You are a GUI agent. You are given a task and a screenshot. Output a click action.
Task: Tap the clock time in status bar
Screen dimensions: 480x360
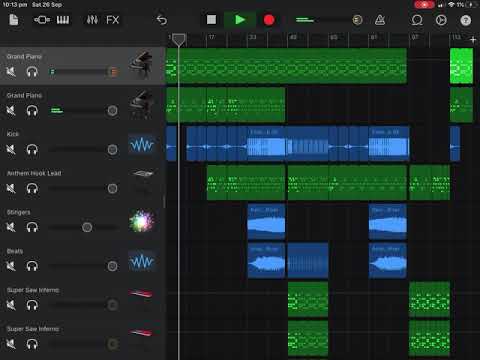(15, 5)
